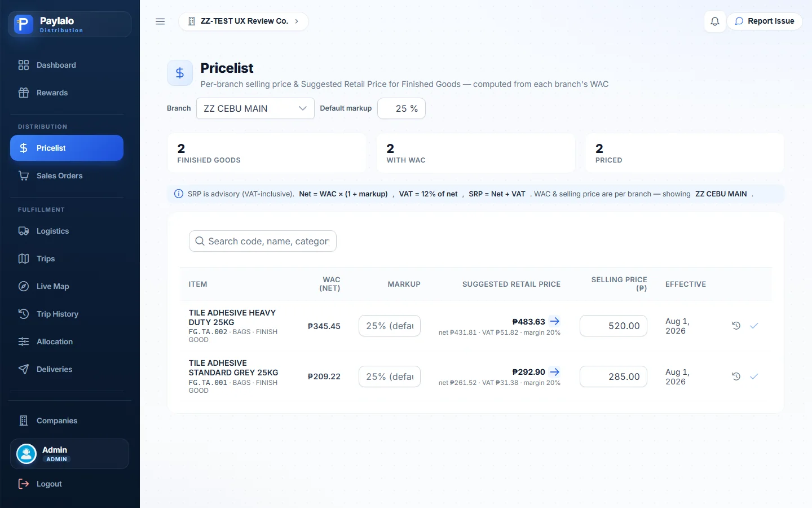This screenshot has width=812, height=508.
Task: Click the Dashboard grid icon
Action: pyautogui.click(x=24, y=65)
